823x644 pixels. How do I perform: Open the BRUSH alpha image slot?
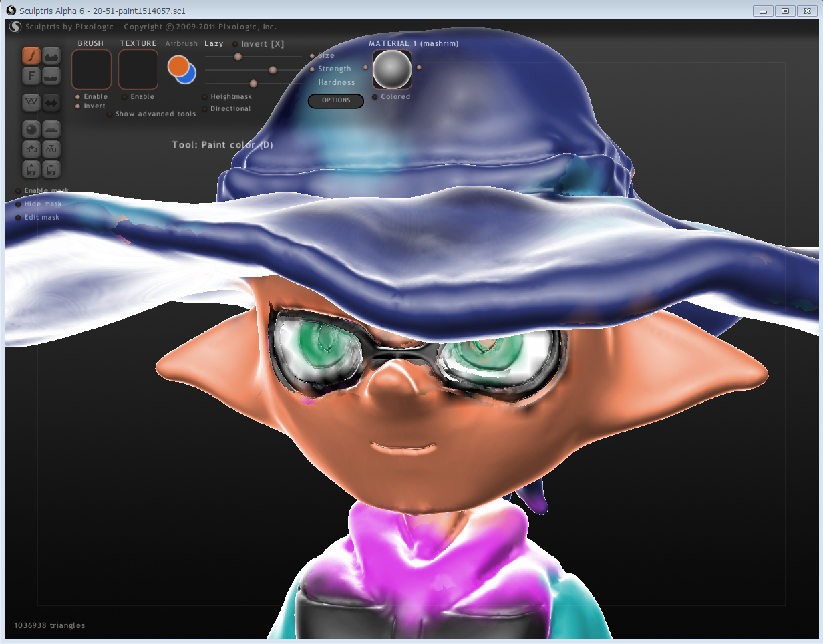92,69
